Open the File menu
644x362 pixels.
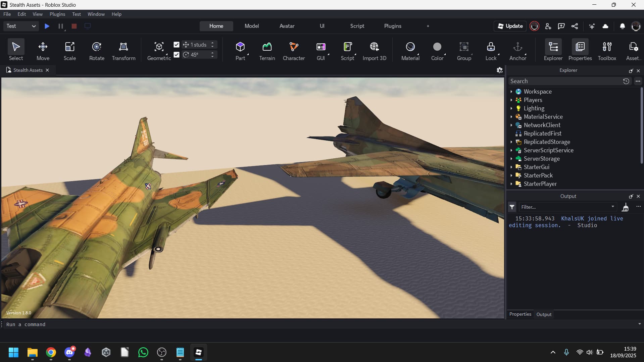(7, 14)
